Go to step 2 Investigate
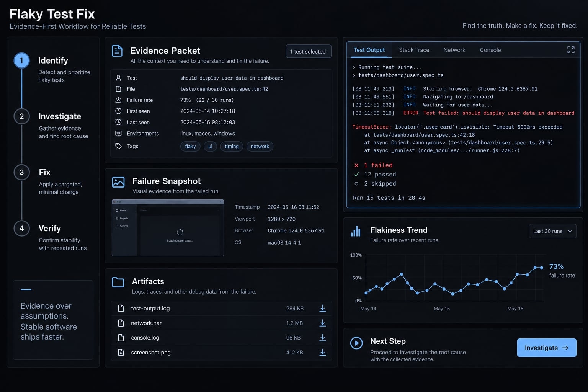This screenshot has height=392, width=588. [x=21, y=116]
